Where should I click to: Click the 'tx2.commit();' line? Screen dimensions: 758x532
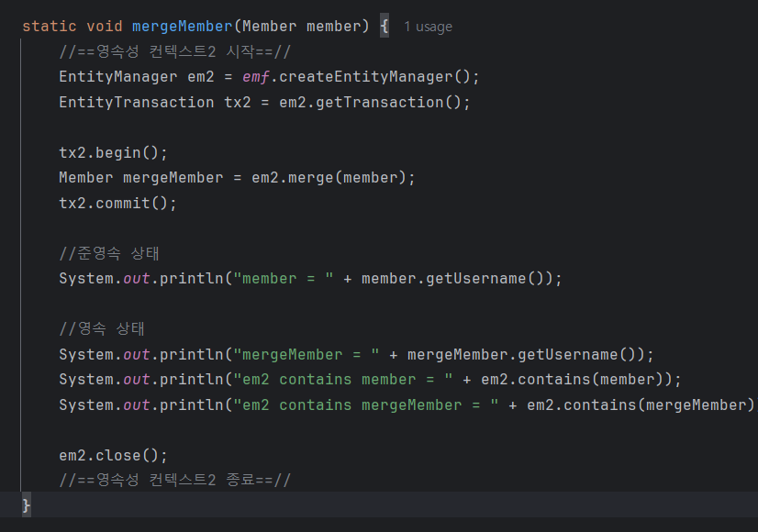pos(118,203)
